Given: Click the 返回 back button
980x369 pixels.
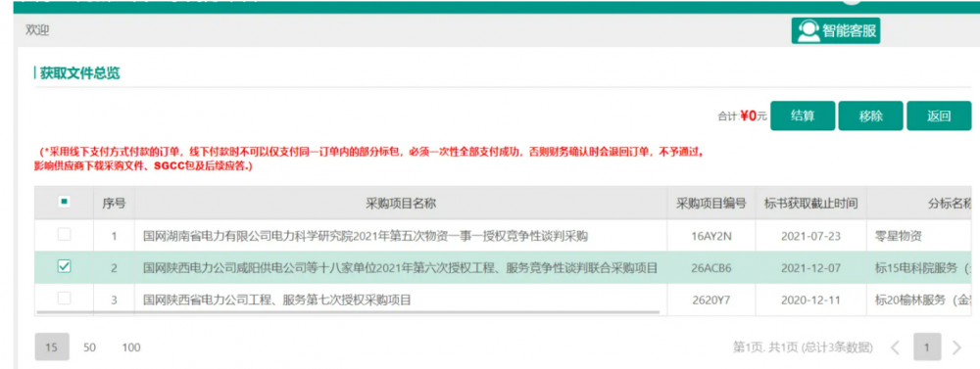Looking at the screenshot, I should tap(939, 115).
